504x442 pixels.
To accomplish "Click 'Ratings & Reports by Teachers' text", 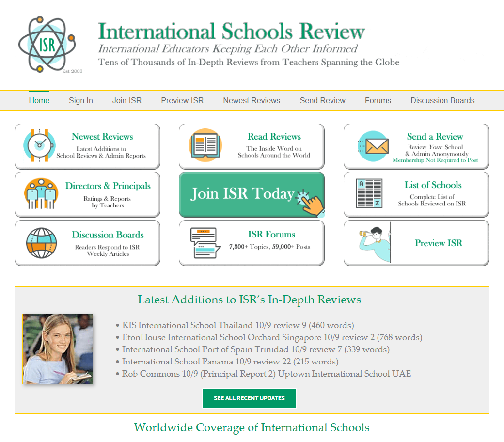I will point(108,202).
